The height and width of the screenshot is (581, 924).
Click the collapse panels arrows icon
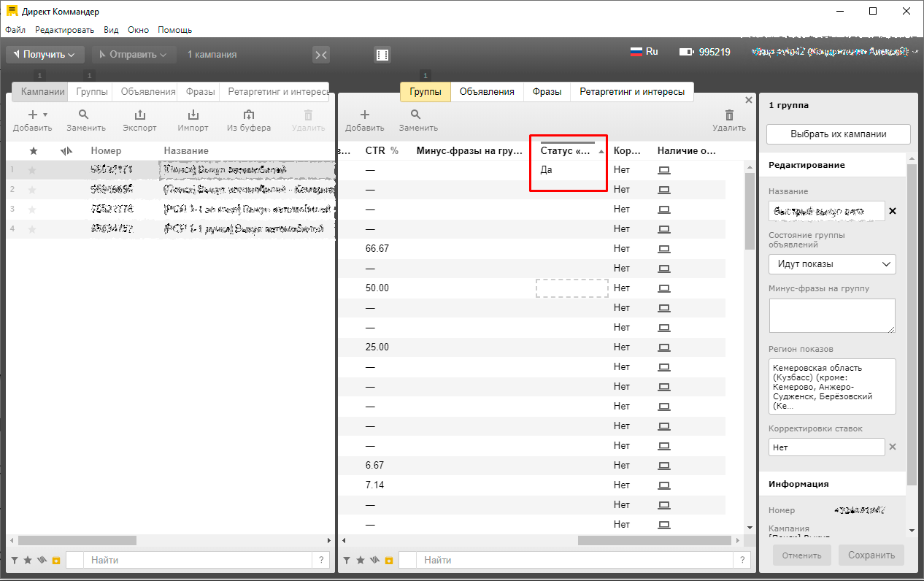(320, 55)
